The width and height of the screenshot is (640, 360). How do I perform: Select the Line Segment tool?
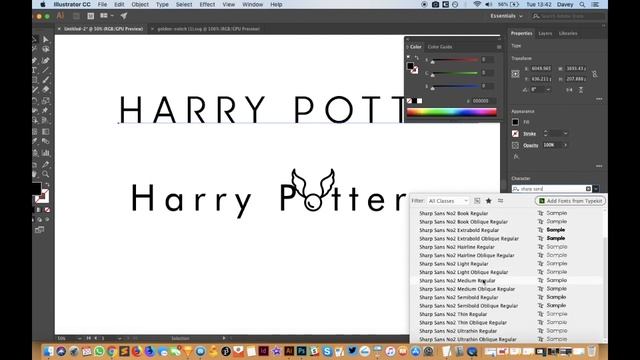tap(46, 70)
